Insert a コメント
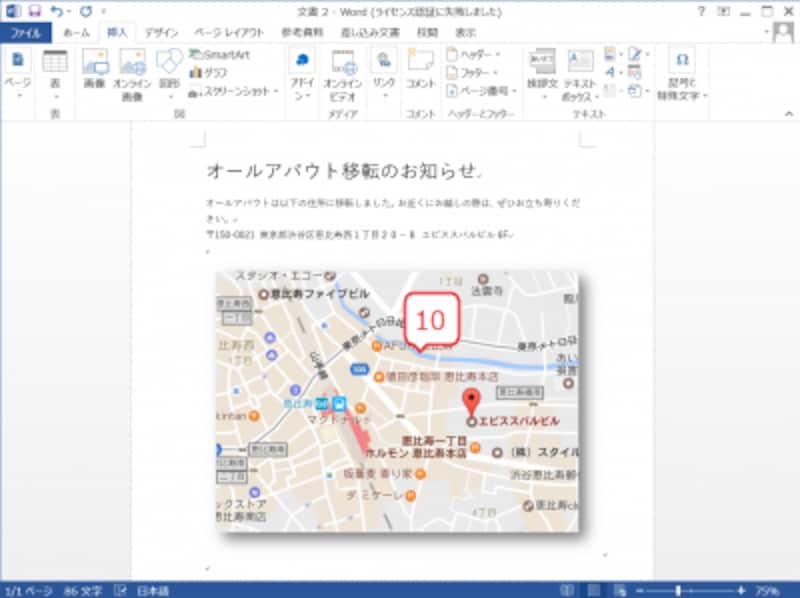 [420, 70]
